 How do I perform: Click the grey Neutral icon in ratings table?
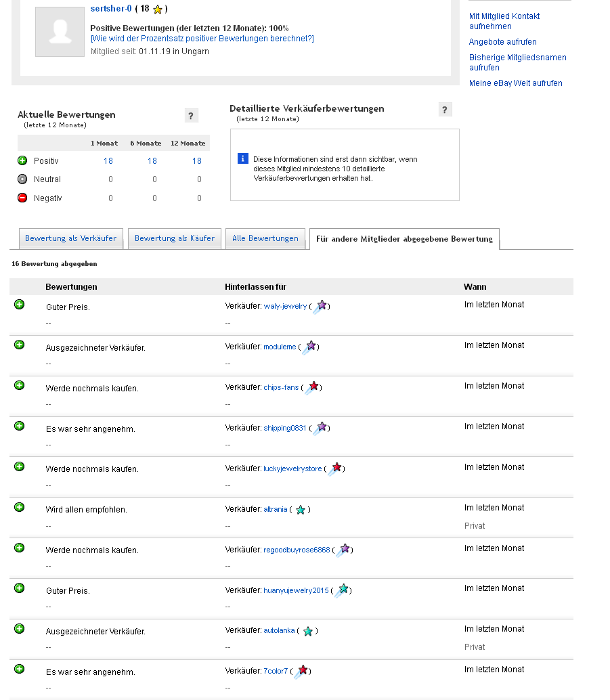click(x=22, y=179)
